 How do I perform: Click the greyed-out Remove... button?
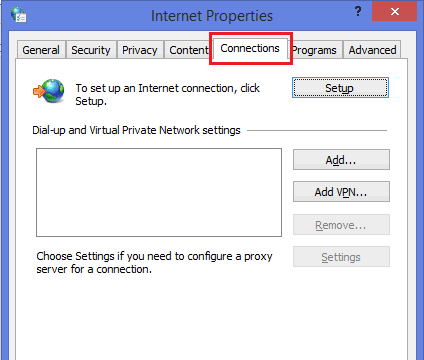(x=341, y=225)
